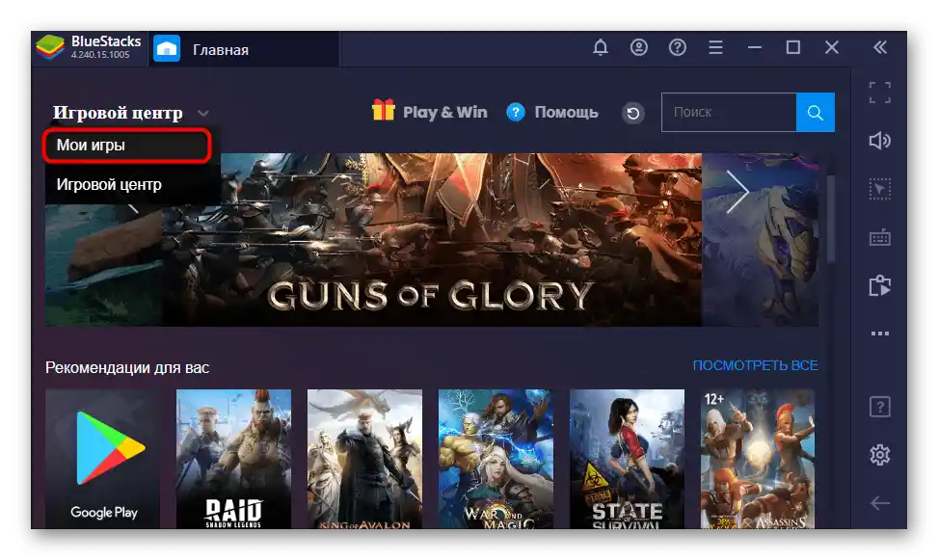
Task: Select Мои игры from the dropdown
Action: point(127,146)
